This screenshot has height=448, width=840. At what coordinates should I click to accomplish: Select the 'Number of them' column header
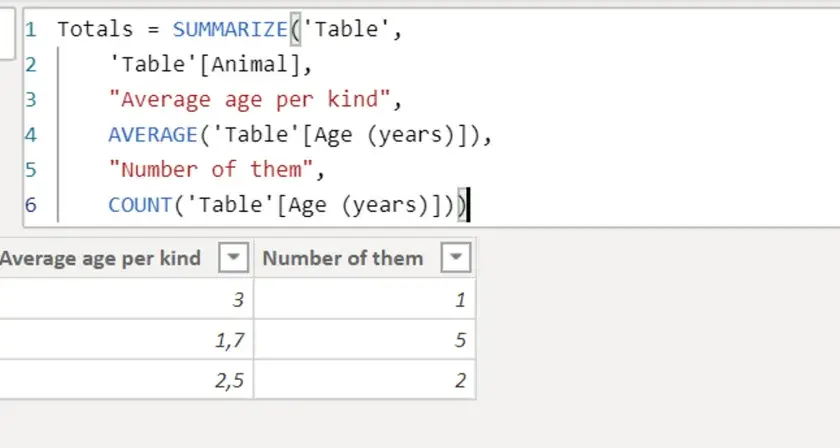[365, 258]
